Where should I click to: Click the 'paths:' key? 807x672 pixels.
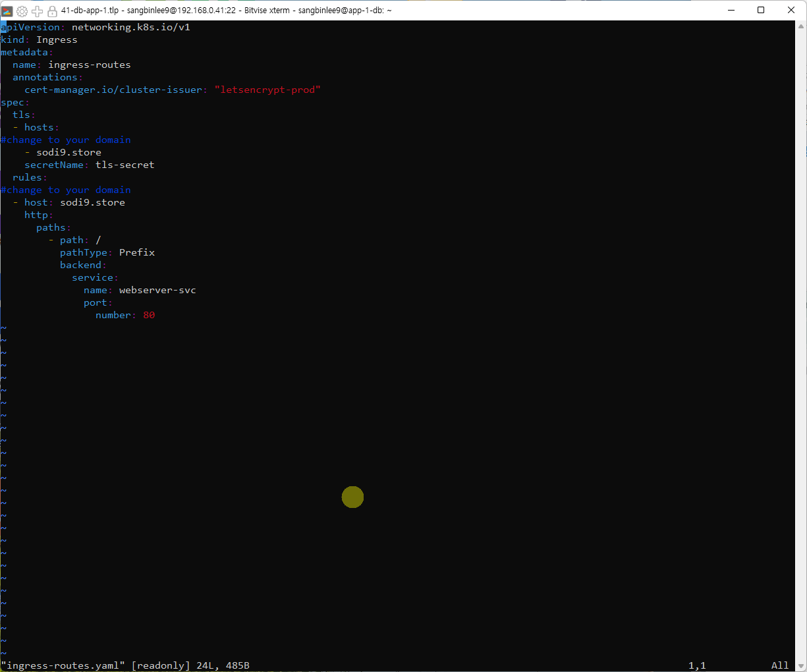coord(54,227)
